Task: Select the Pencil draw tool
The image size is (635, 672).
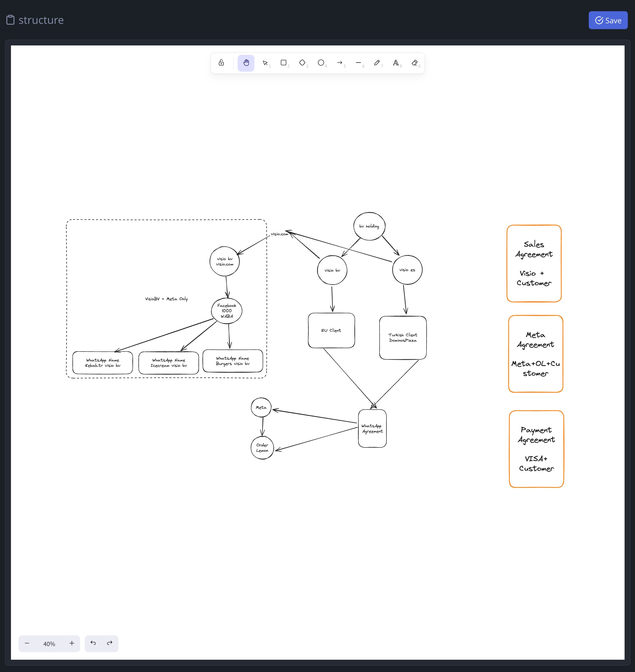Action: tap(377, 63)
